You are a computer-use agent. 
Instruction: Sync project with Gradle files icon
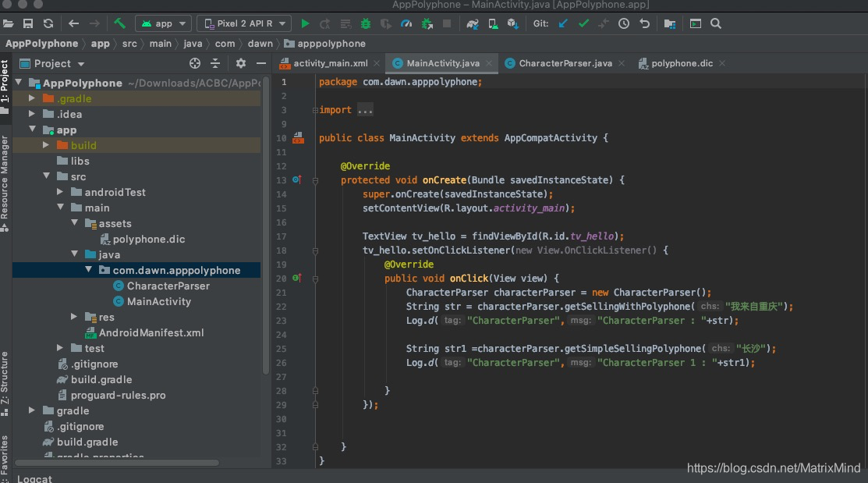coord(473,24)
